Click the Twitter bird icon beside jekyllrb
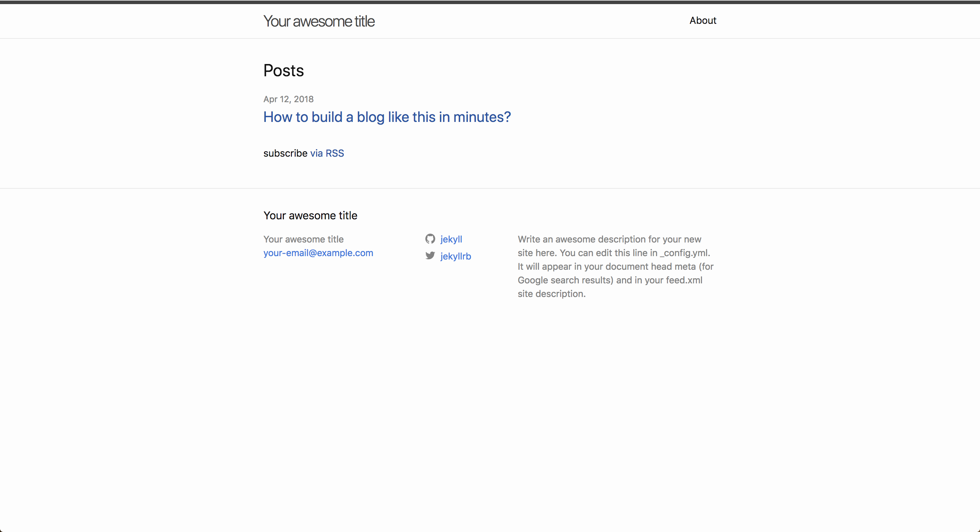This screenshot has width=980, height=532. (x=430, y=255)
